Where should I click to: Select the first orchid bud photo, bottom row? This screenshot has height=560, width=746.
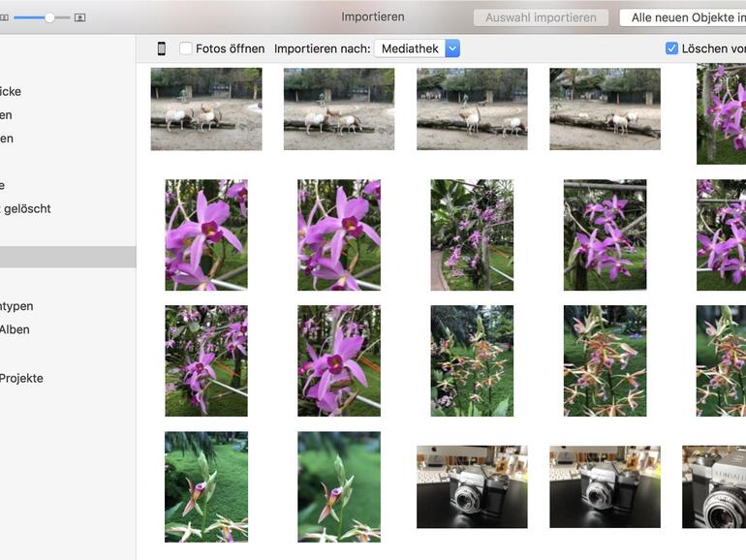206,486
